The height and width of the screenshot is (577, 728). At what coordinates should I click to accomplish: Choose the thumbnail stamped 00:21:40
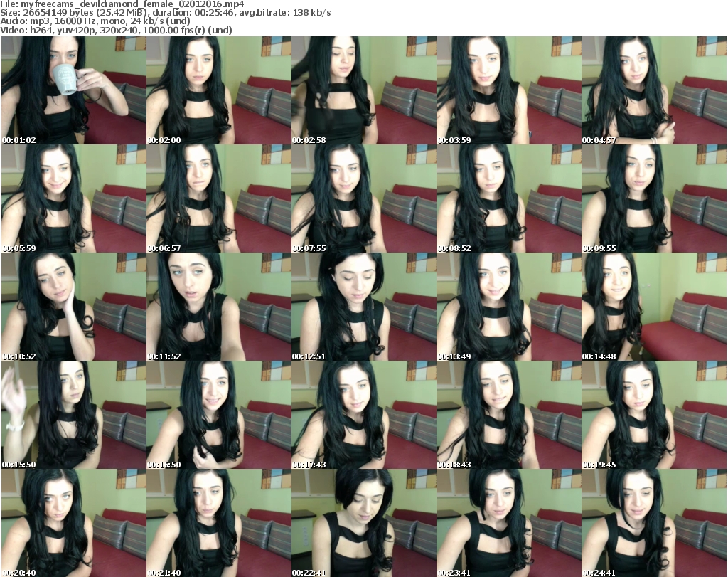pos(219,523)
